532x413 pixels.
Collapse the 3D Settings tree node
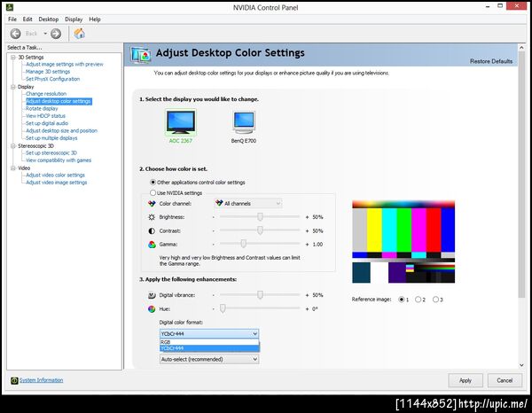point(13,58)
